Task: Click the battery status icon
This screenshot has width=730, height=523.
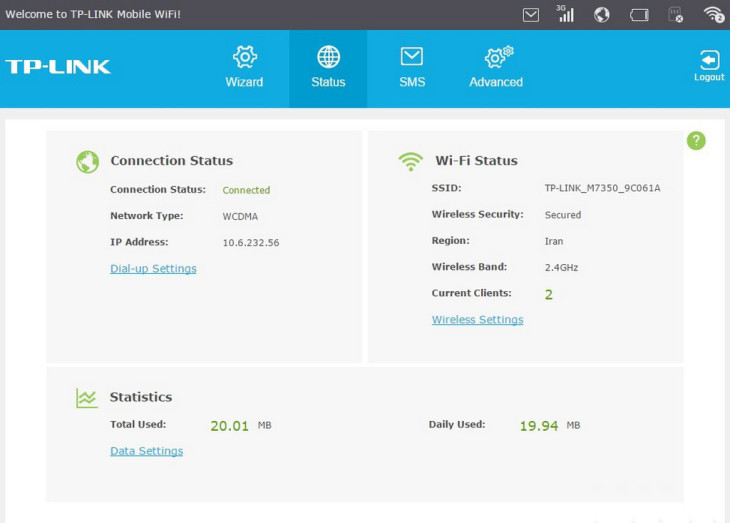Action: [x=639, y=15]
